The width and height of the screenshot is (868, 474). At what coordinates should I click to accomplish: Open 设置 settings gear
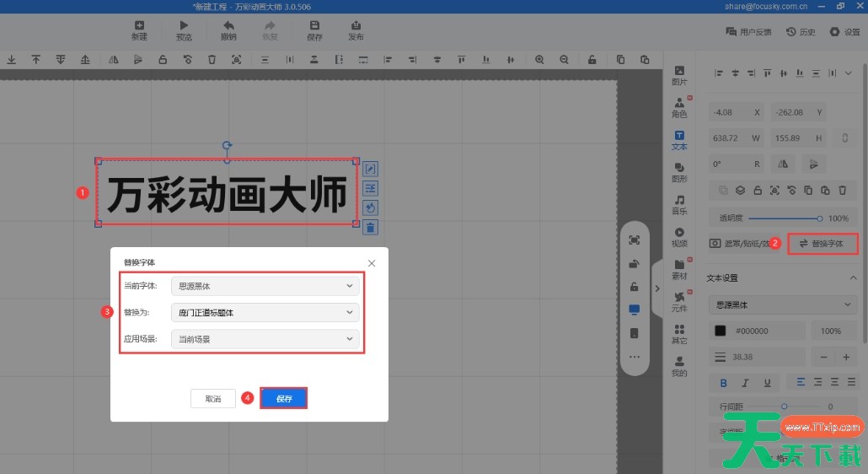[x=844, y=32]
